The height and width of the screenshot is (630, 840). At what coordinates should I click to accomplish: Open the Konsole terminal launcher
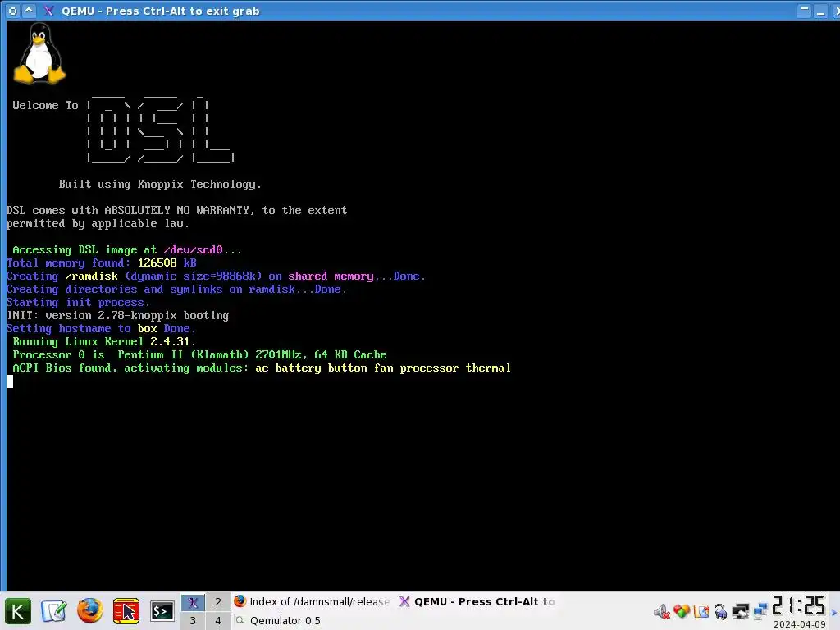(162, 611)
